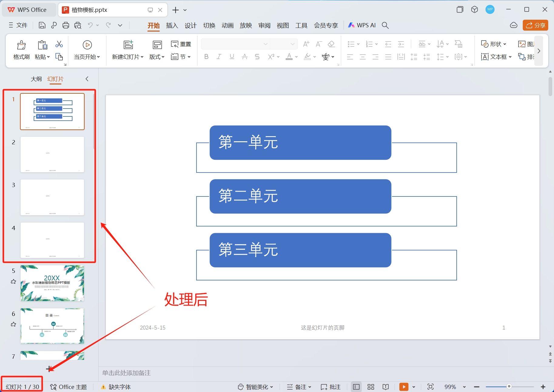Click Smart Beautify (智能美化) button
The image size is (554, 392).
[255, 387]
